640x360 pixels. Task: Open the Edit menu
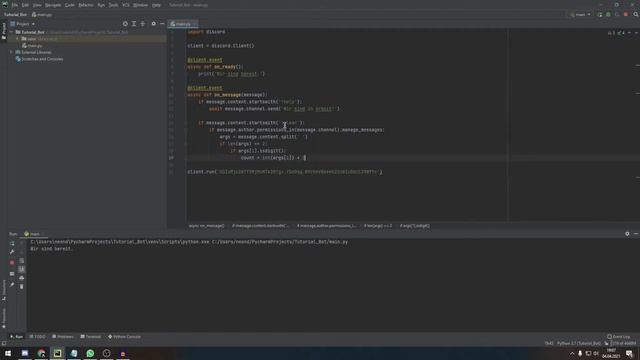tap(25, 5)
